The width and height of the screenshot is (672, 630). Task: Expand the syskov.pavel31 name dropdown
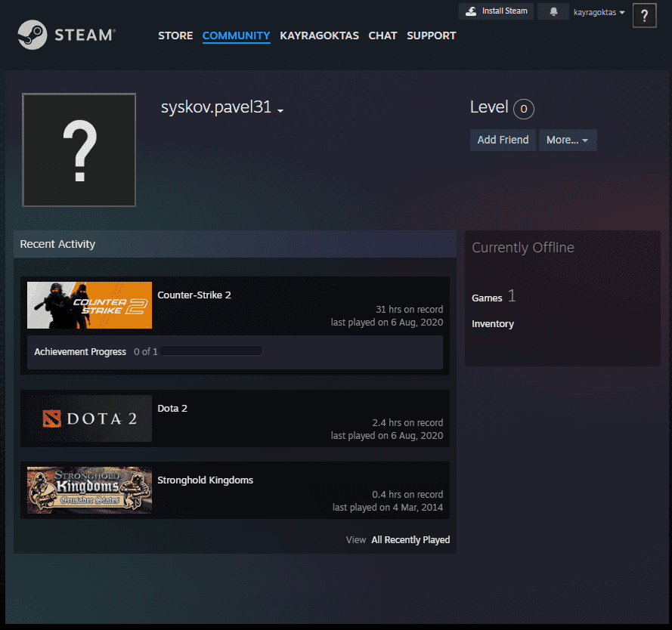click(x=280, y=110)
